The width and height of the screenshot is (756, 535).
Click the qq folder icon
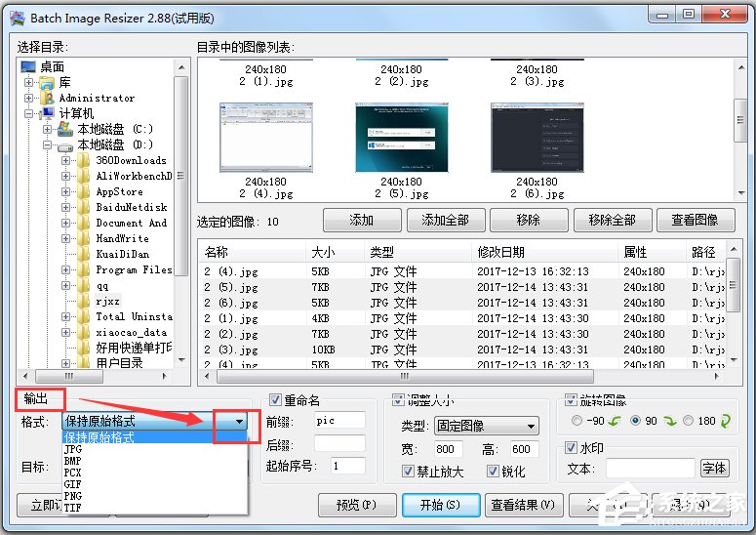pos(84,285)
